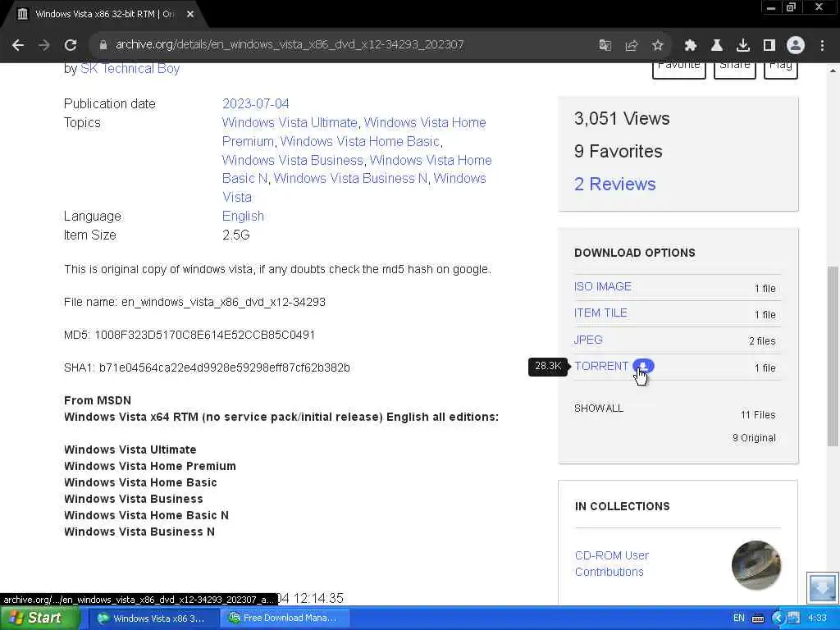Image resolution: width=840 pixels, height=630 pixels.
Task: Click the '11 Files' count
Action: tap(758, 414)
